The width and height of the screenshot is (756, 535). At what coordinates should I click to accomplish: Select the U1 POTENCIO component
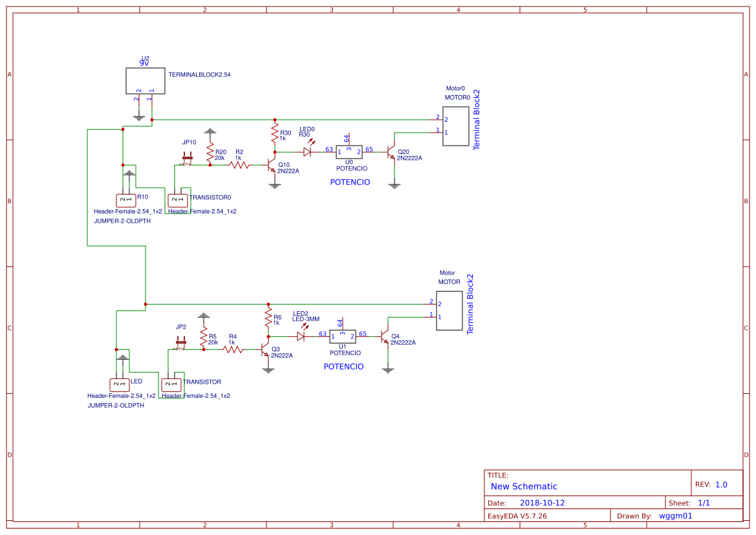click(343, 337)
